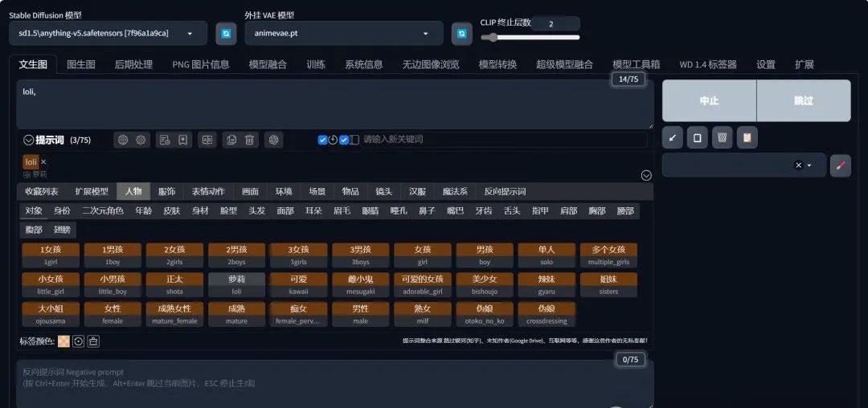Click the 14/75 token counter

(628, 79)
